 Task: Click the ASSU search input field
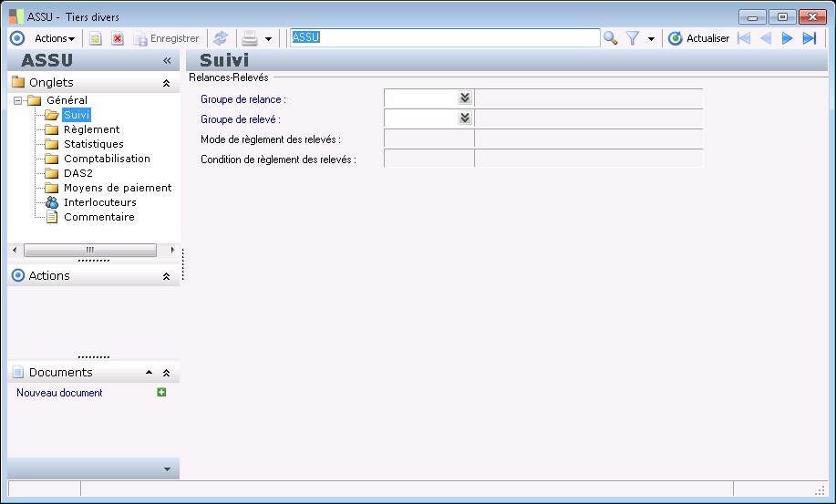point(445,37)
